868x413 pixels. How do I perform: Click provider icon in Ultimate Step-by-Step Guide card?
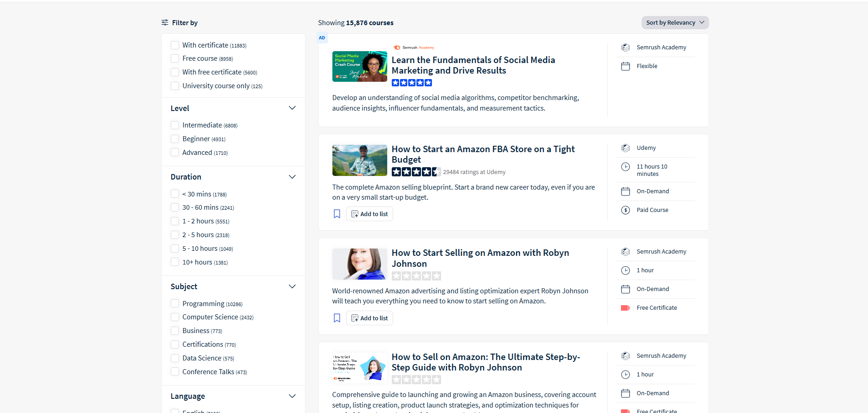coord(626,356)
